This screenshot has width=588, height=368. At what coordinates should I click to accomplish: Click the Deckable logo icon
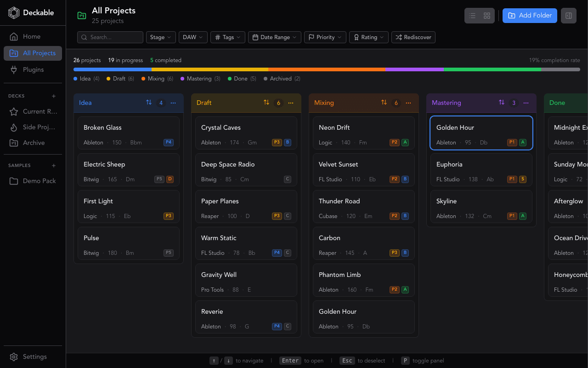click(x=14, y=13)
